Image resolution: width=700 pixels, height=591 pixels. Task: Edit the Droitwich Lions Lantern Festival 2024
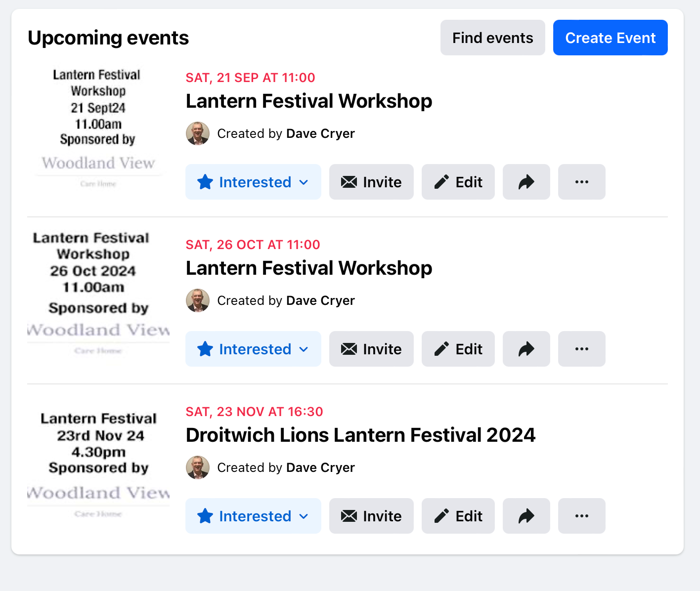(x=458, y=516)
